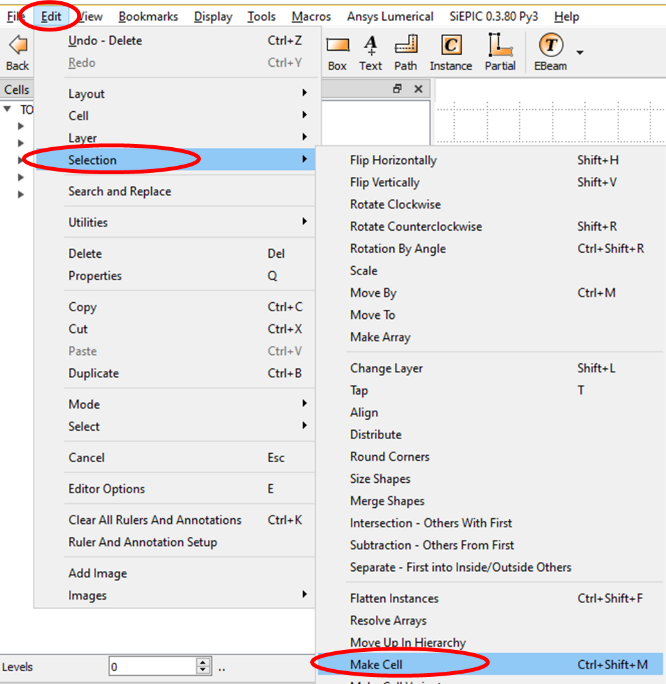Choose Change Layer

click(x=490, y=368)
